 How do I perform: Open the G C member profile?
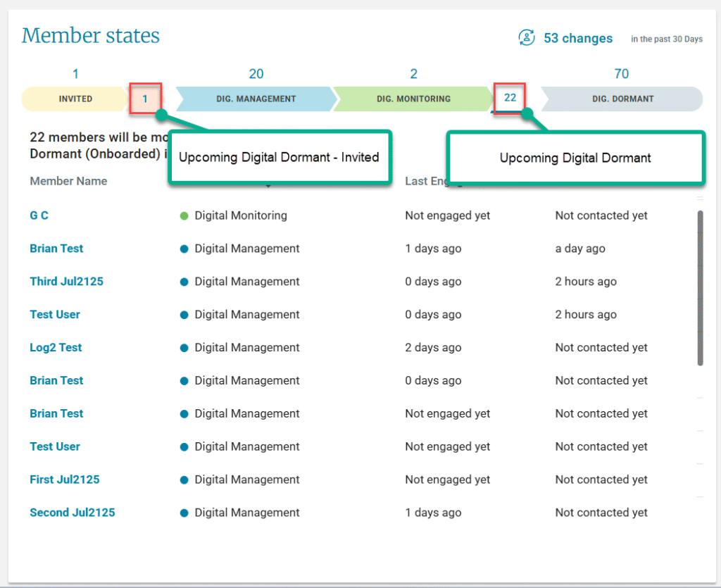tap(39, 215)
